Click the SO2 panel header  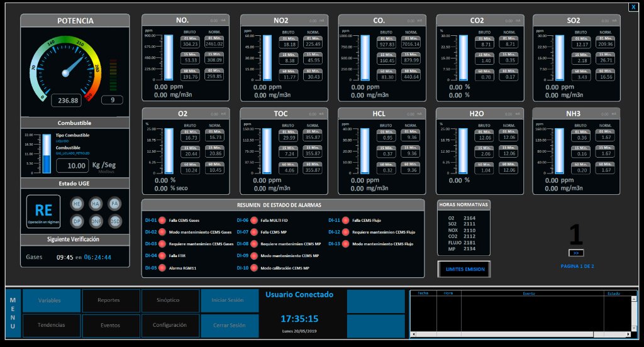(576, 20)
